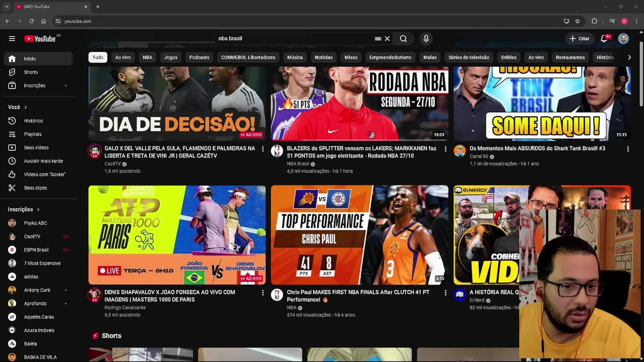Open Ei Nerd channel avatar
The image size is (644, 362).
pos(460,295)
